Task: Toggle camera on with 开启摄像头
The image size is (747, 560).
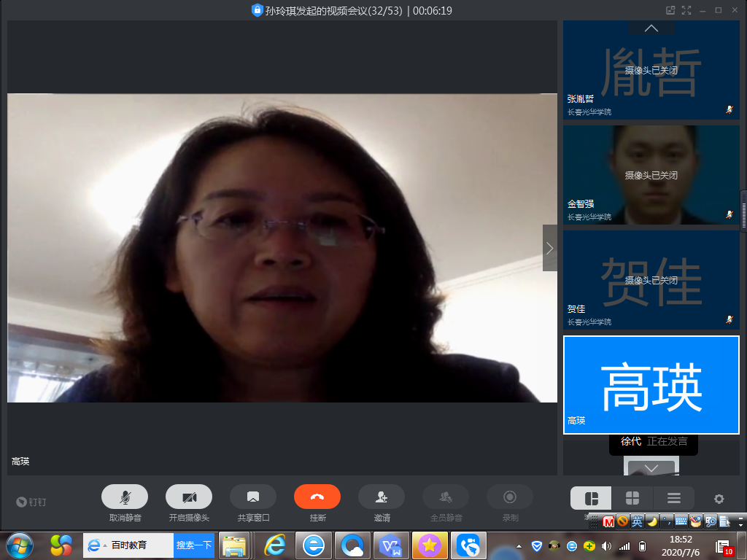Action: pos(188,497)
